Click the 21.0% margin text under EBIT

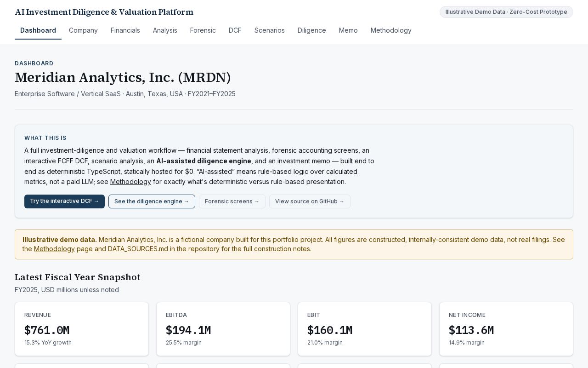tap(325, 343)
